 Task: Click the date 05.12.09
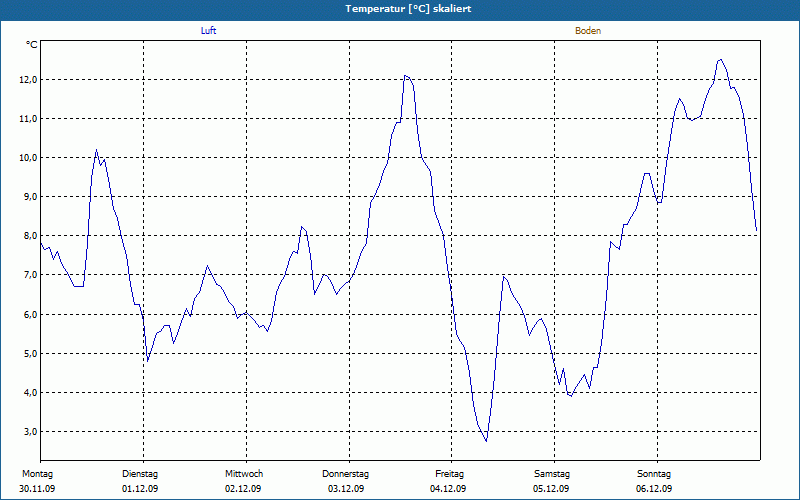pyautogui.click(x=551, y=489)
